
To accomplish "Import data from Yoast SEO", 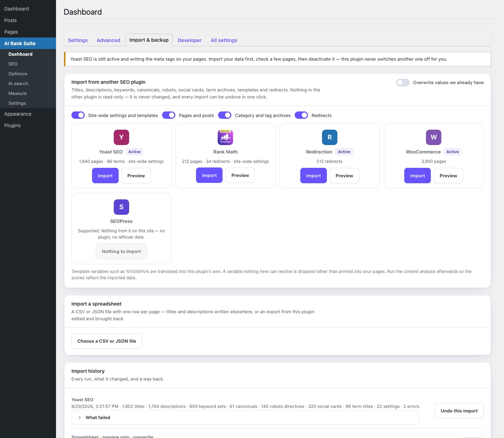I will click(105, 176).
